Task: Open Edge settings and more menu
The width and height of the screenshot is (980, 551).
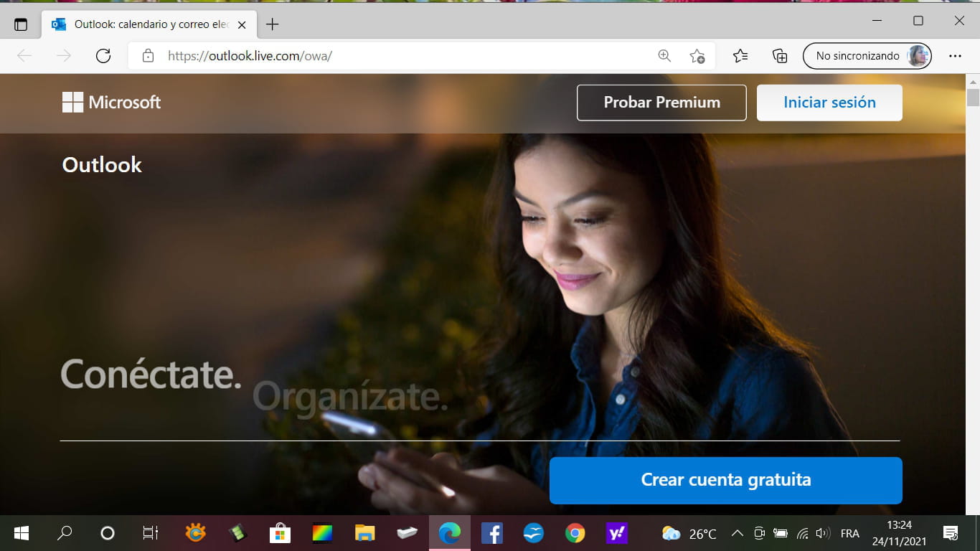Action: pos(955,56)
